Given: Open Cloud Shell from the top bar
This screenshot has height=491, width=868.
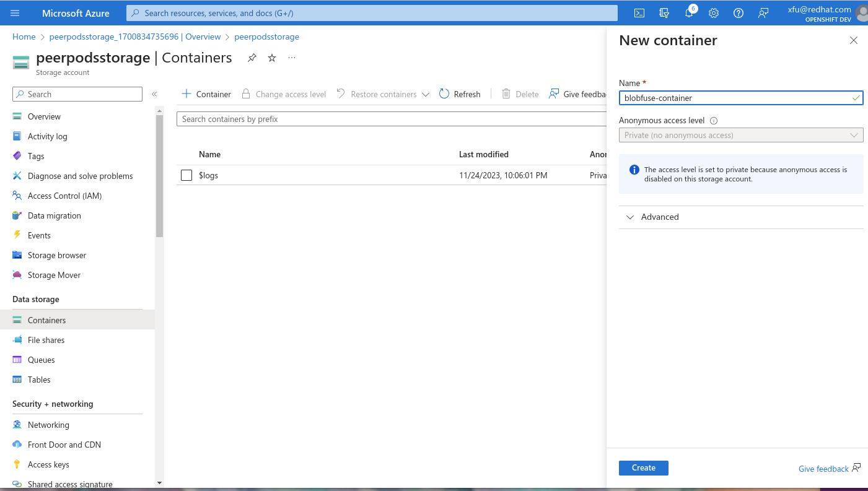Looking at the screenshot, I should 639,13.
